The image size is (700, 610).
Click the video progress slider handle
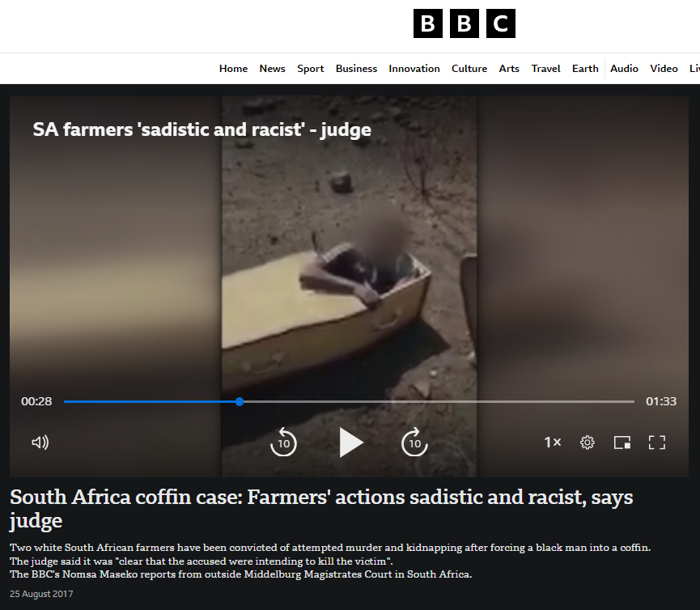[240, 401]
